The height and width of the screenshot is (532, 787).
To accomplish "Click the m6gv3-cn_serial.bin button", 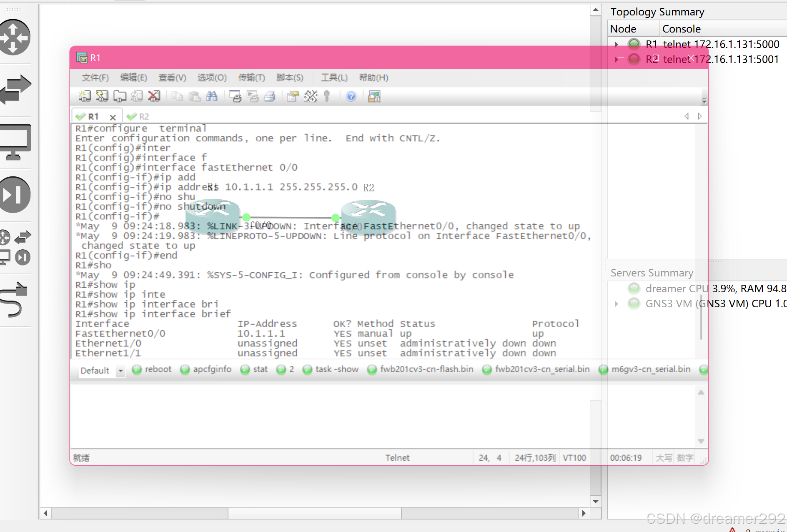I will pos(645,369).
